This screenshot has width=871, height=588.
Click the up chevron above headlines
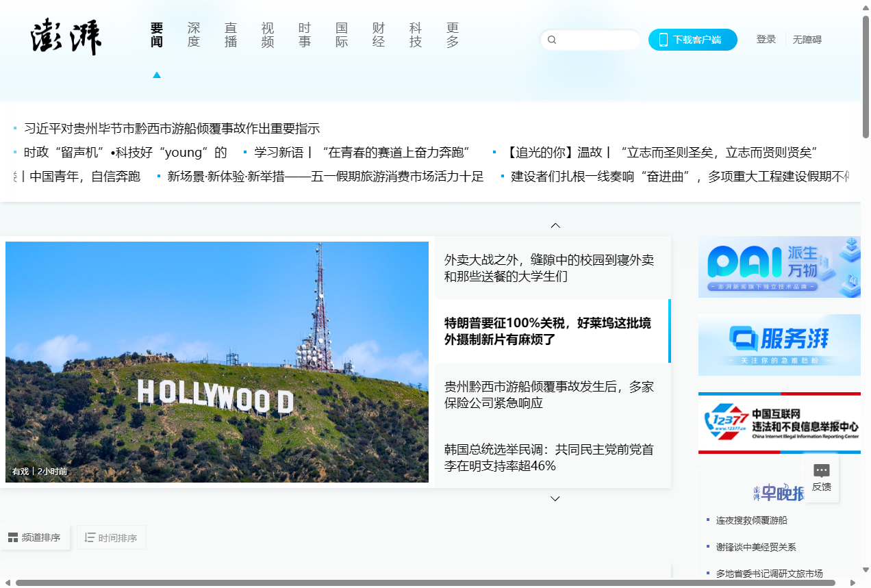tap(555, 225)
